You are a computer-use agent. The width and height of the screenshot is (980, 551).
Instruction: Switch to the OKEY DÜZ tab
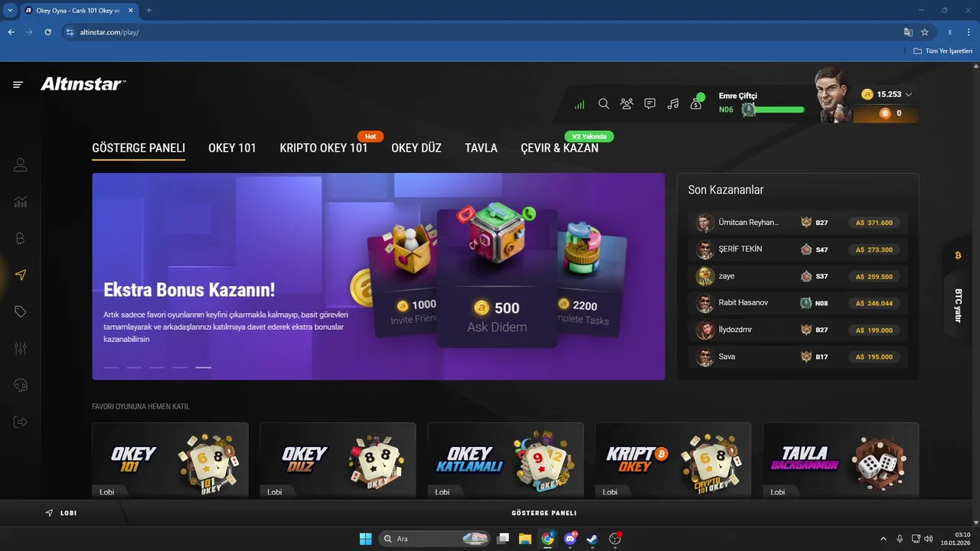pyautogui.click(x=416, y=148)
